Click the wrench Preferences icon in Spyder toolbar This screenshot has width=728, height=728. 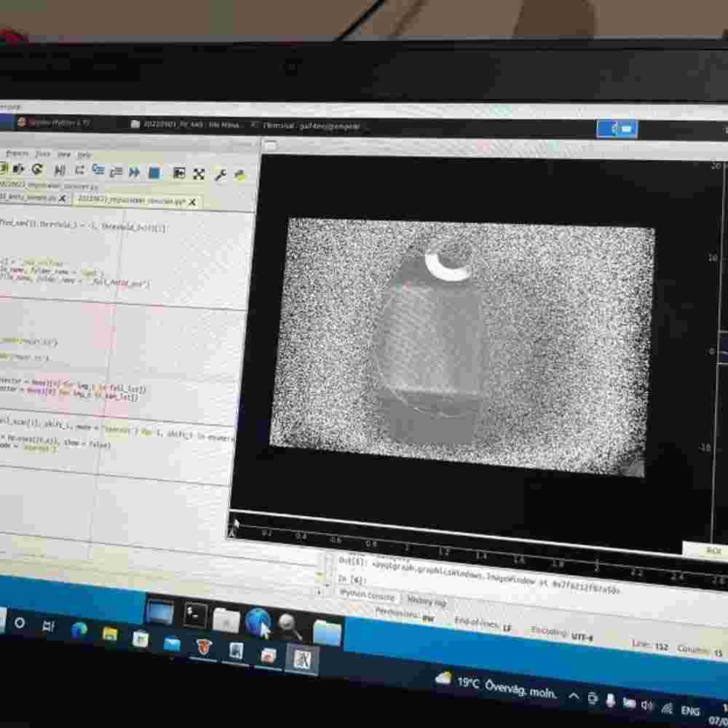coord(220,174)
